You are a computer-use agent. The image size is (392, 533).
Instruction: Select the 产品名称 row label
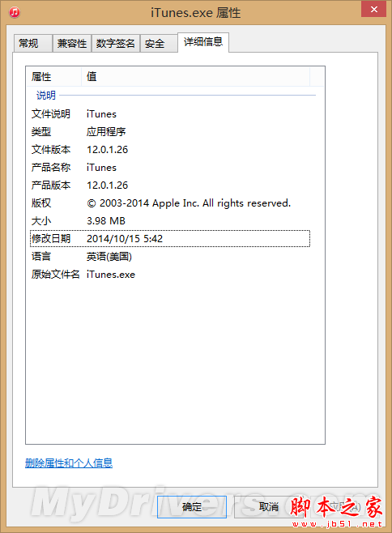[x=51, y=167]
